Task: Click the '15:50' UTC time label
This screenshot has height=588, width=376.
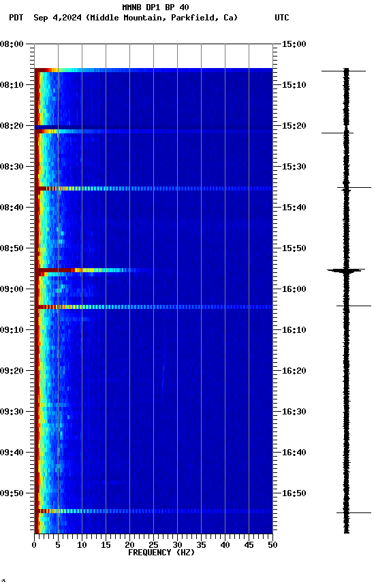Action: (294, 248)
